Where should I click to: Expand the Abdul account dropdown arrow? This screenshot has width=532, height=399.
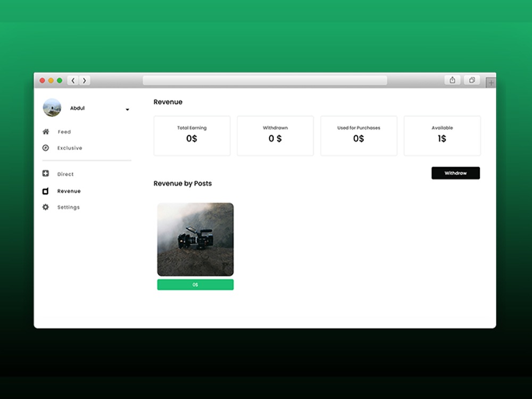coord(127,109)
